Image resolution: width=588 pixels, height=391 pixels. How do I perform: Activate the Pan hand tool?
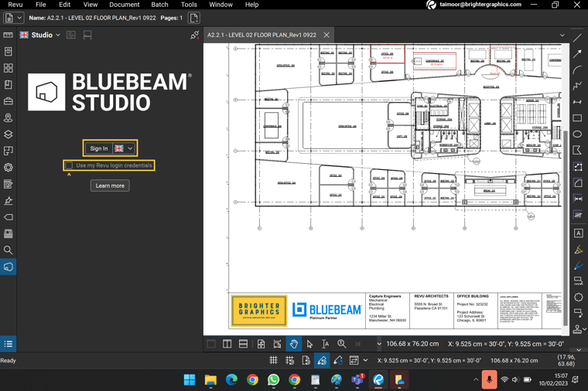(294, 344)
